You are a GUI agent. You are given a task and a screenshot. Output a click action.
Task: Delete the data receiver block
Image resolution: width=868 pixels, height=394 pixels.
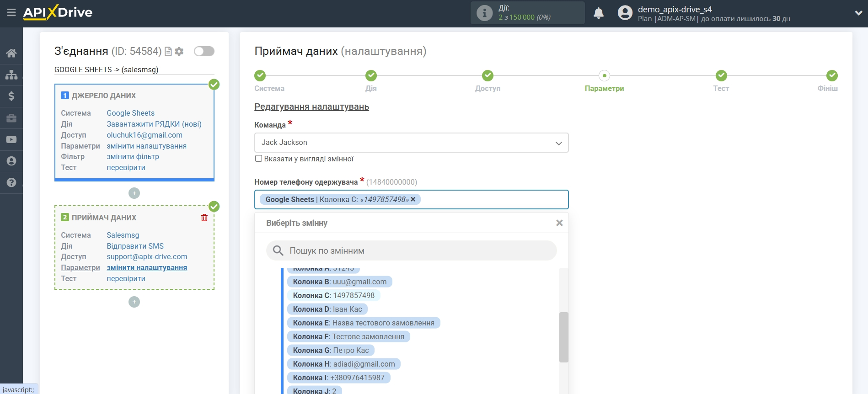click(204, 218)
